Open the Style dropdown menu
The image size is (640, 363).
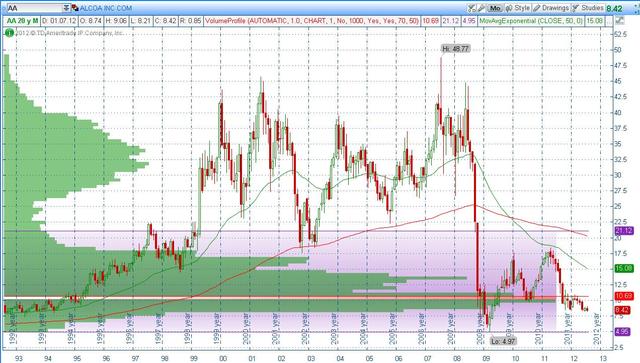tap(518, 8)
